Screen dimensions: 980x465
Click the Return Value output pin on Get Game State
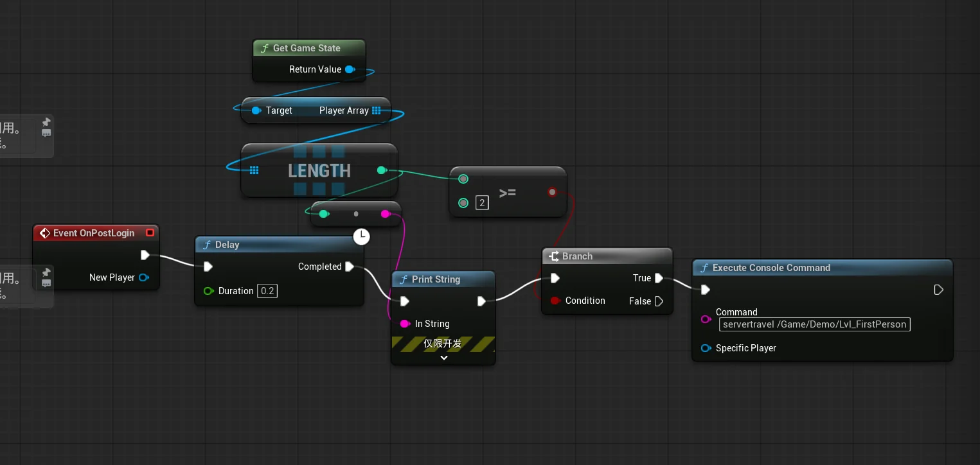tap(350, 69)
